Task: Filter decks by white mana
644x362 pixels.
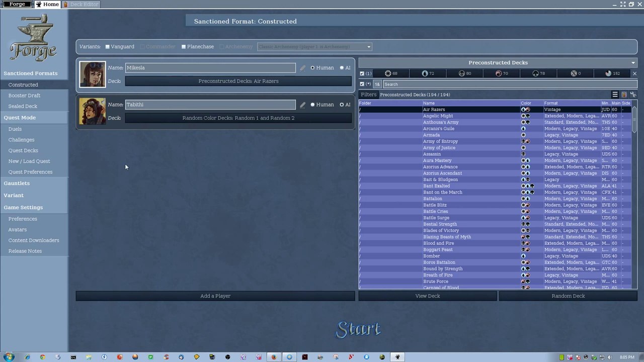Action: [x=391, y=73]
